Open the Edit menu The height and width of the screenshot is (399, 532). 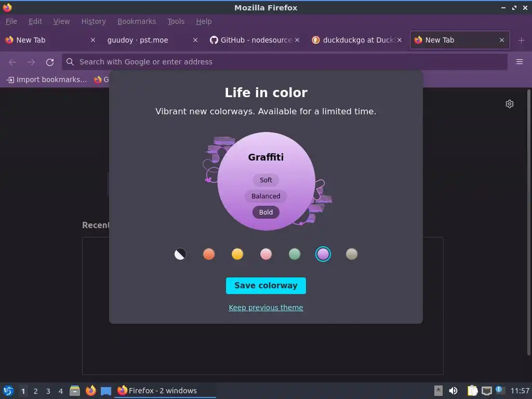pyautogui.click(x=35, y=21)
